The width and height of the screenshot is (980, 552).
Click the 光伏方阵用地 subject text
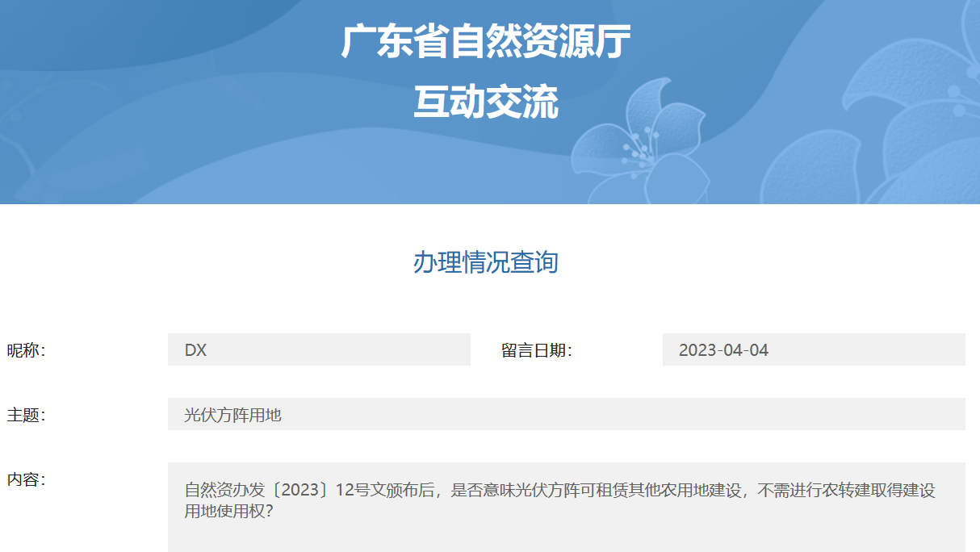[x=232, y=415]
